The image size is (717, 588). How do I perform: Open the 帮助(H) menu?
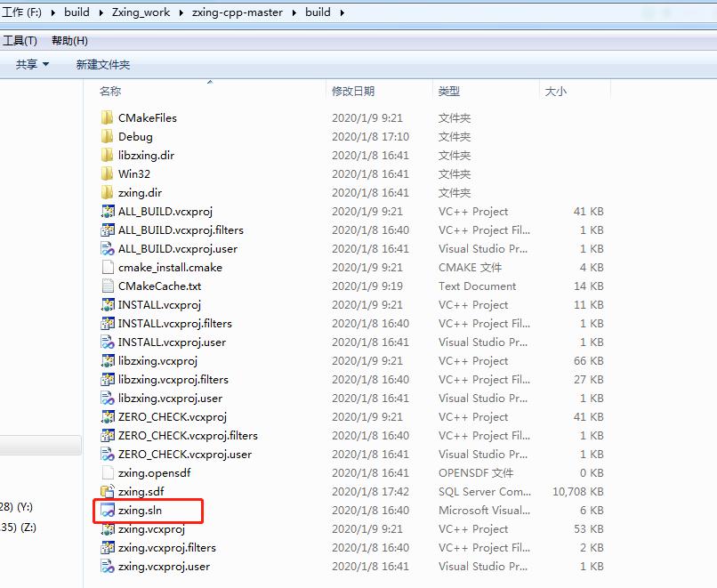tap(69, 41)
